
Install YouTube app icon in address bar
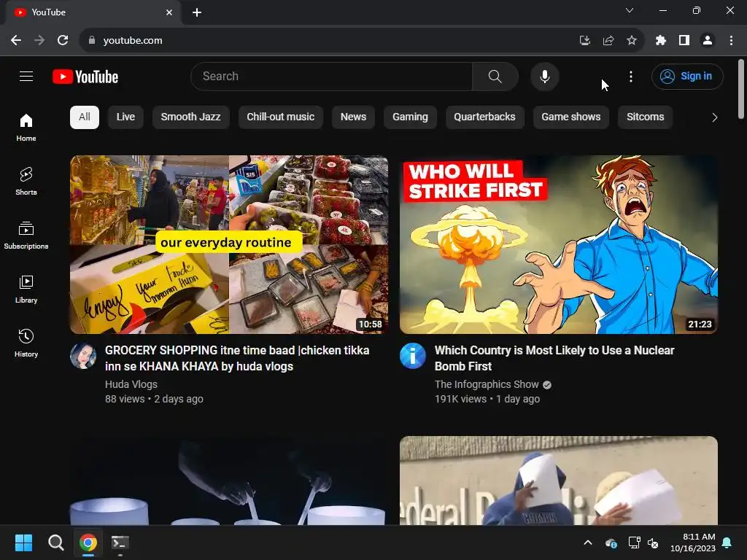click(x=585, y=41)
